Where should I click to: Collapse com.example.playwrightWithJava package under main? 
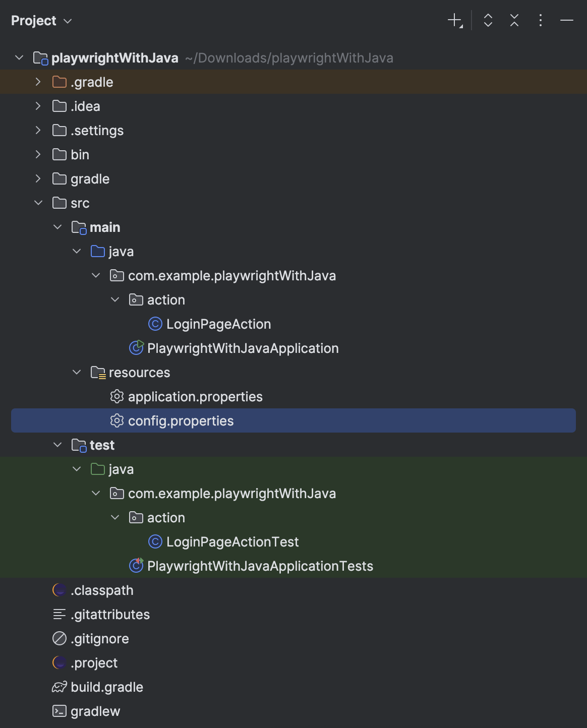[x=96, y=276]
